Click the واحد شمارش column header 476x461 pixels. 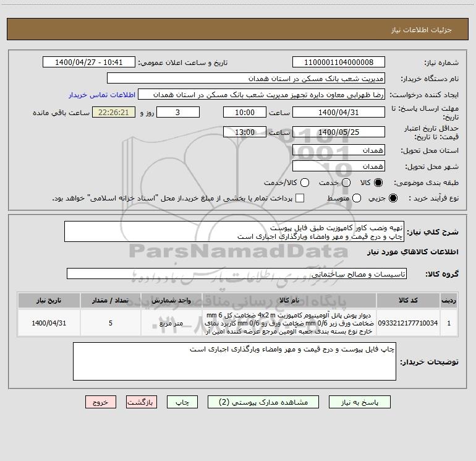[x=171, y=300]
